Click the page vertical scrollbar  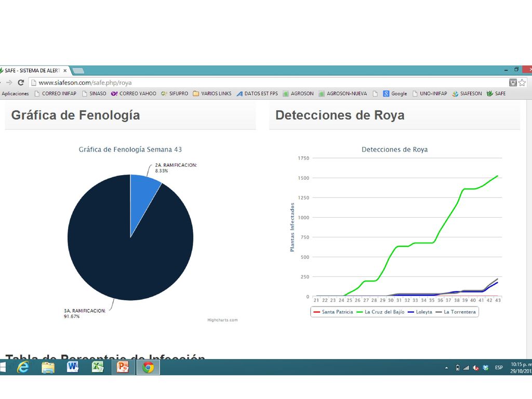click(529, 229)
